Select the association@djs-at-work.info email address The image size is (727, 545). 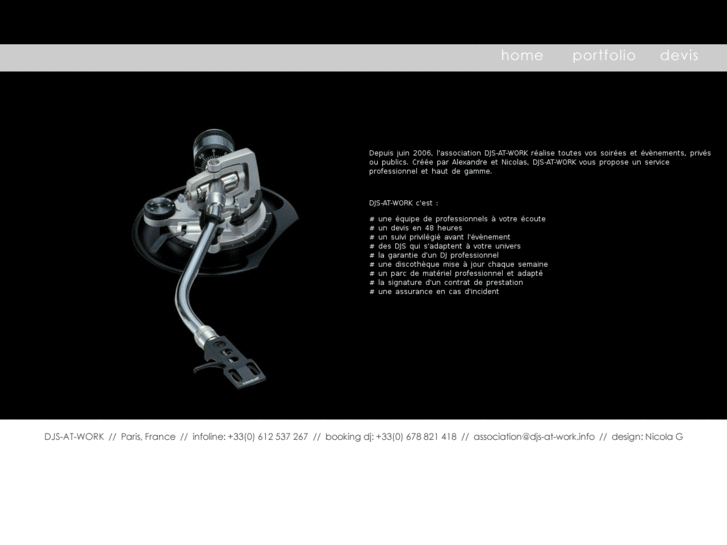click(534, 436)
